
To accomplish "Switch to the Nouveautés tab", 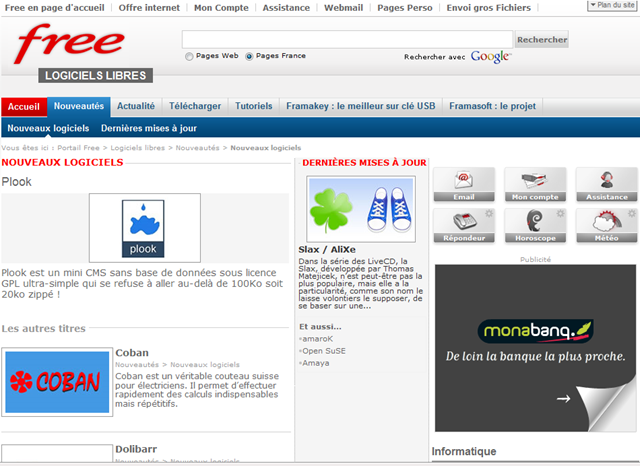I will coord(79,106).
